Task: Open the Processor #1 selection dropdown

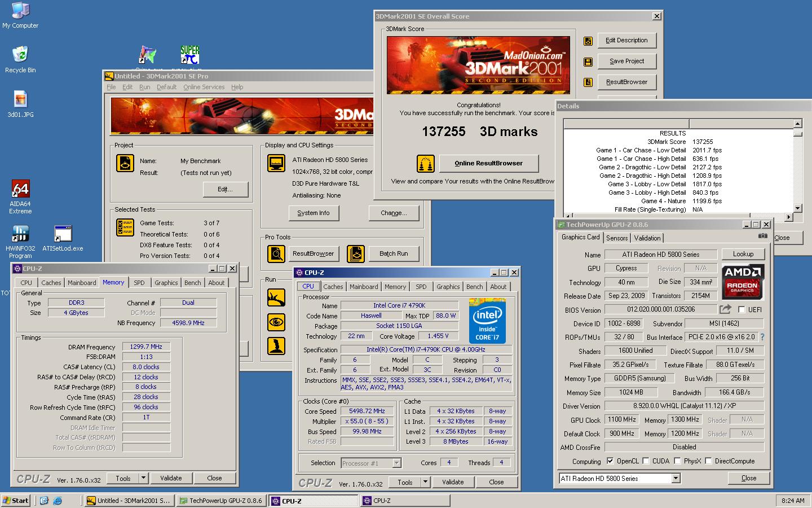Action: [x=396, y=463]
